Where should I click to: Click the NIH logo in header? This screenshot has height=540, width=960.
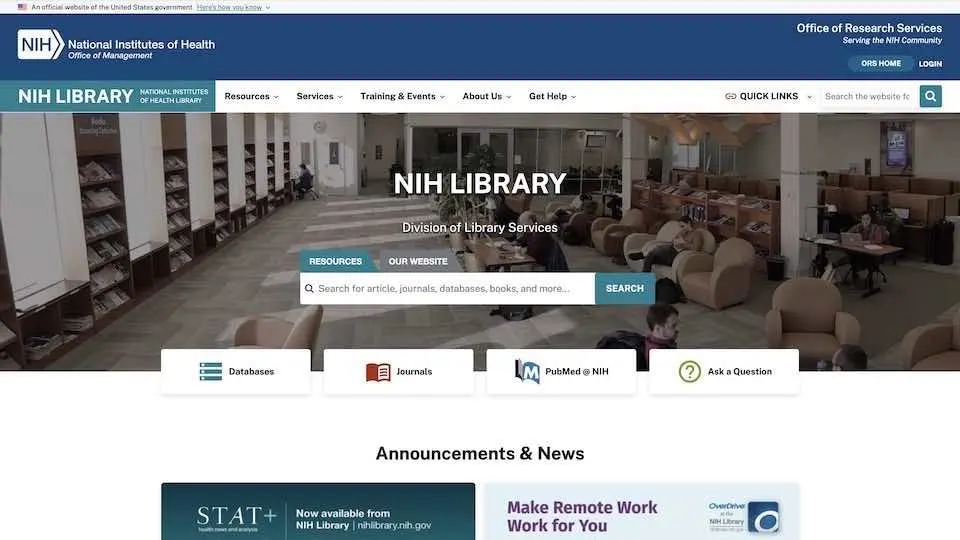tap(41, 44)
